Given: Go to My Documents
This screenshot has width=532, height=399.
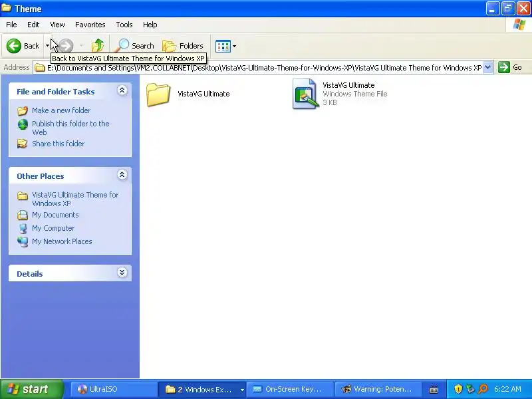Looking at the screenshot, I should coord(55,215).
